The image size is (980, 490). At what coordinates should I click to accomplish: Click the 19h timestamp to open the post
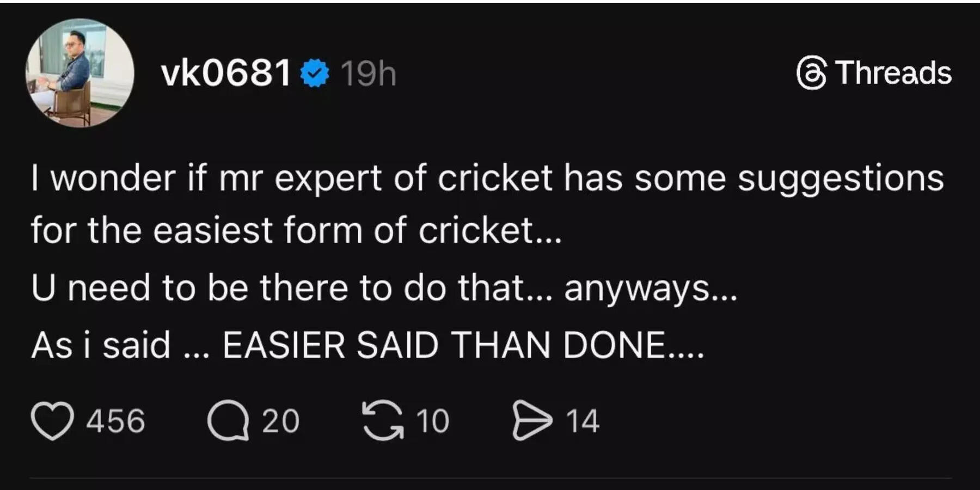click(x=368, y=72)
